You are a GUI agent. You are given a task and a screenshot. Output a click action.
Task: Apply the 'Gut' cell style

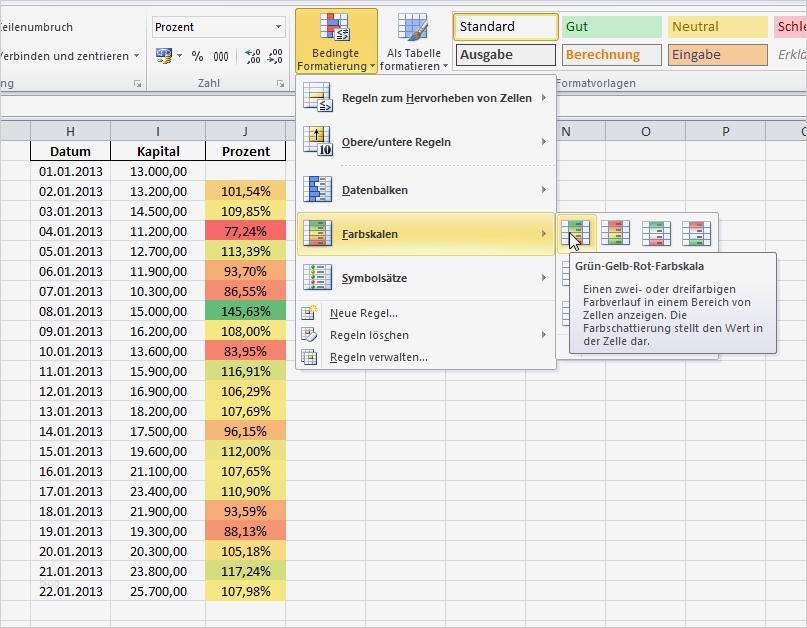pyautogui.click(x=611, y=27)
